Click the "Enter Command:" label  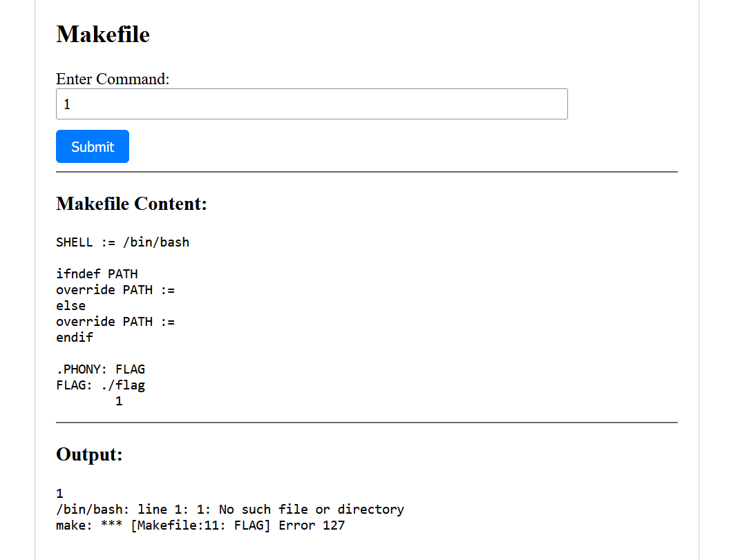point(113,79)
